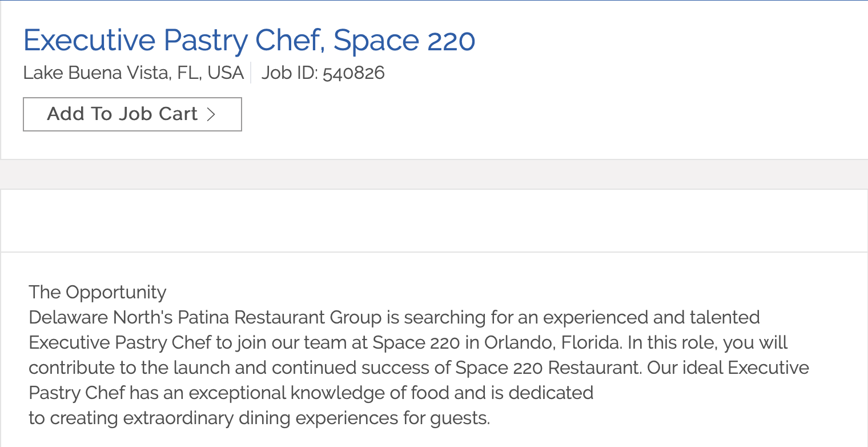Open the Executive Pastry Chef job title link
The width and height of the screenshot is (868, 447).
248,40
